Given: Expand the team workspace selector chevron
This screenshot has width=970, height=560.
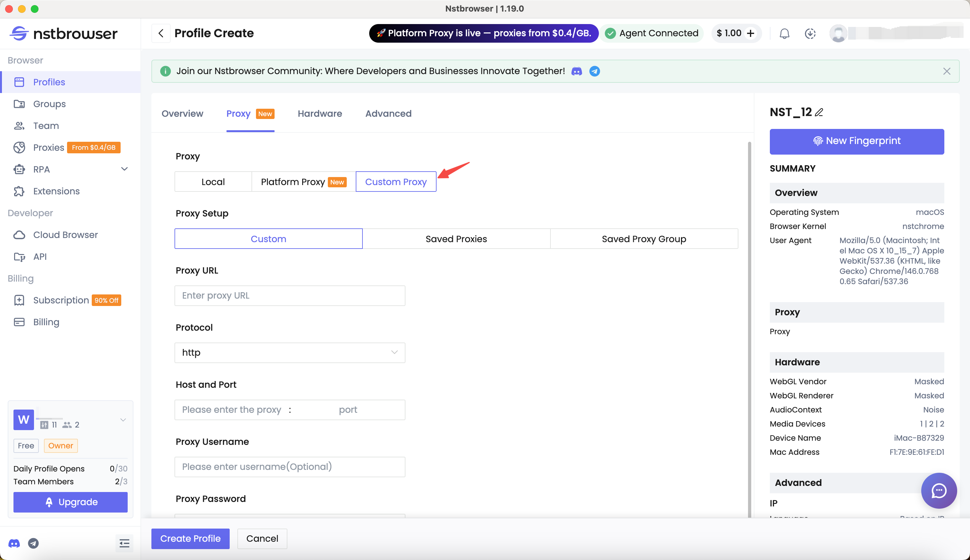Looking at the screenshot, I should 123,420.
